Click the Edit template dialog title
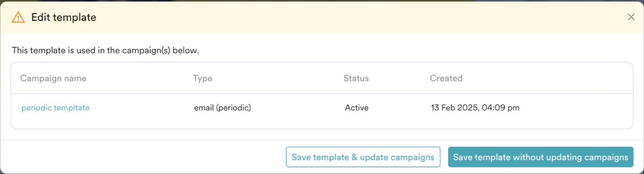Viewport: 644px width, 174px height. pyautogui.click(x=64, y=17)
